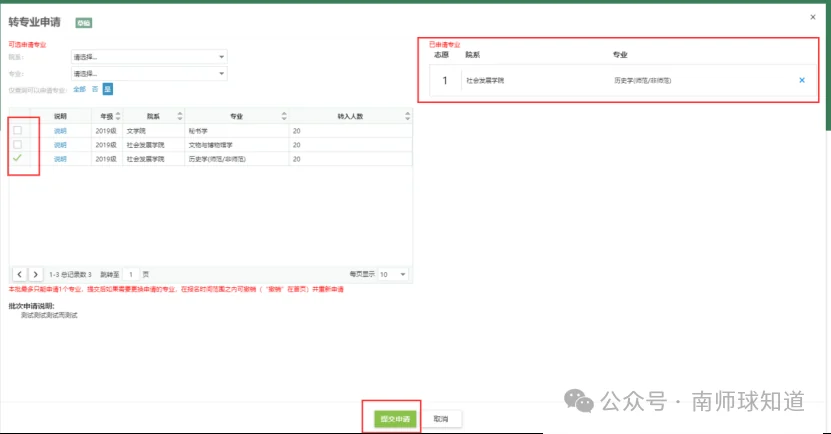Click the 说明 column header
Viewport: 831px width, 434px height.
tap(60, 116)
